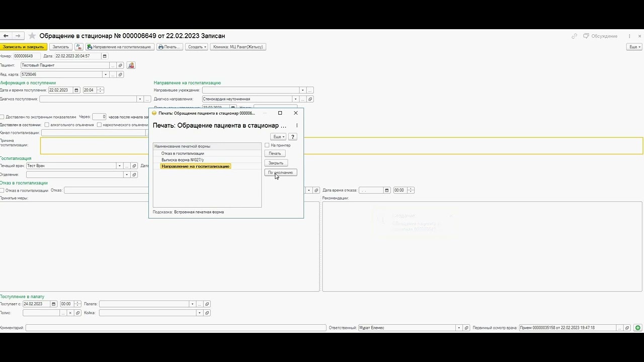Choose Пациент via ellipsis button
Screen dimensions: 644x362
coord(113,65)
